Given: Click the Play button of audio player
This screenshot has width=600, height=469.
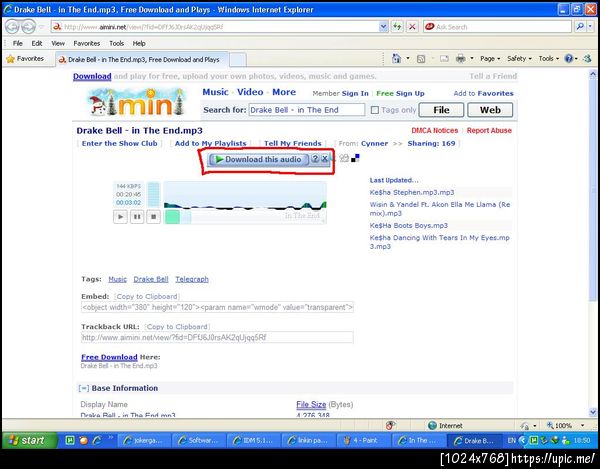Looking at the screenshot, I should pyautogui.click(x=121, y=217).
